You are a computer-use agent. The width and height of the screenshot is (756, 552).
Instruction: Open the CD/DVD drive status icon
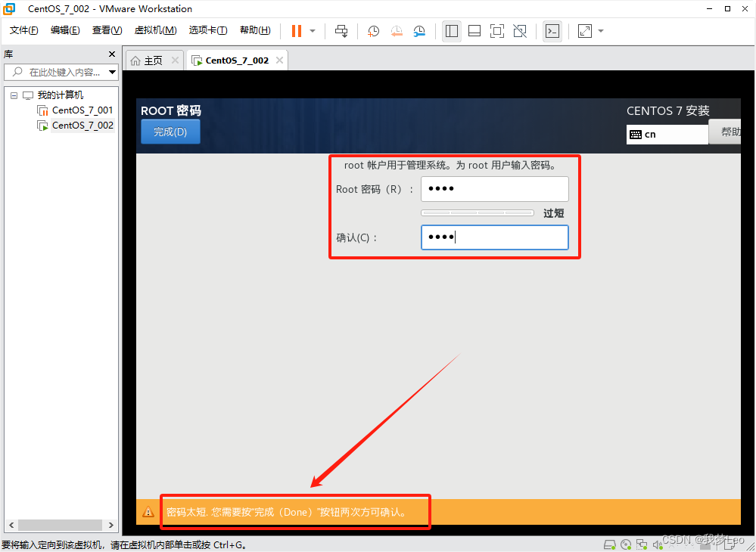tap(626, 544)
